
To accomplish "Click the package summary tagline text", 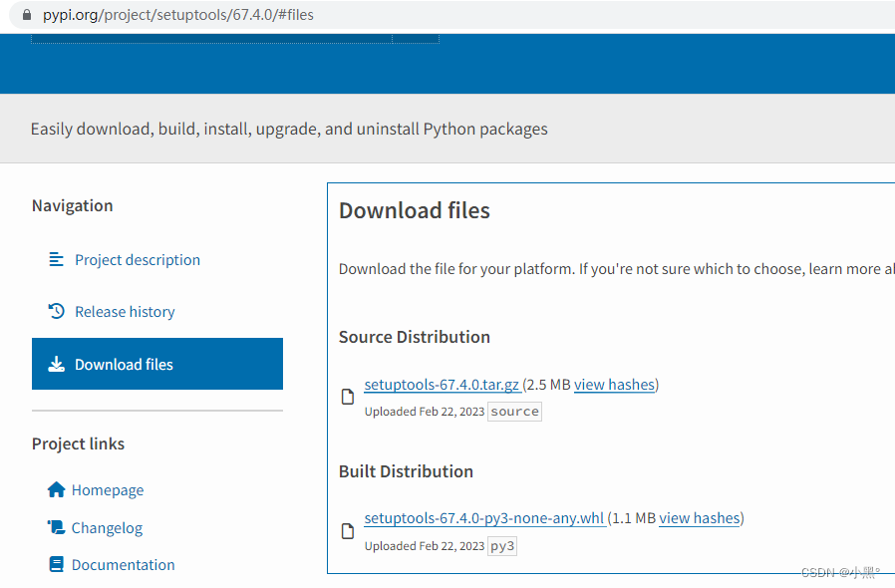I will [289, 129].
